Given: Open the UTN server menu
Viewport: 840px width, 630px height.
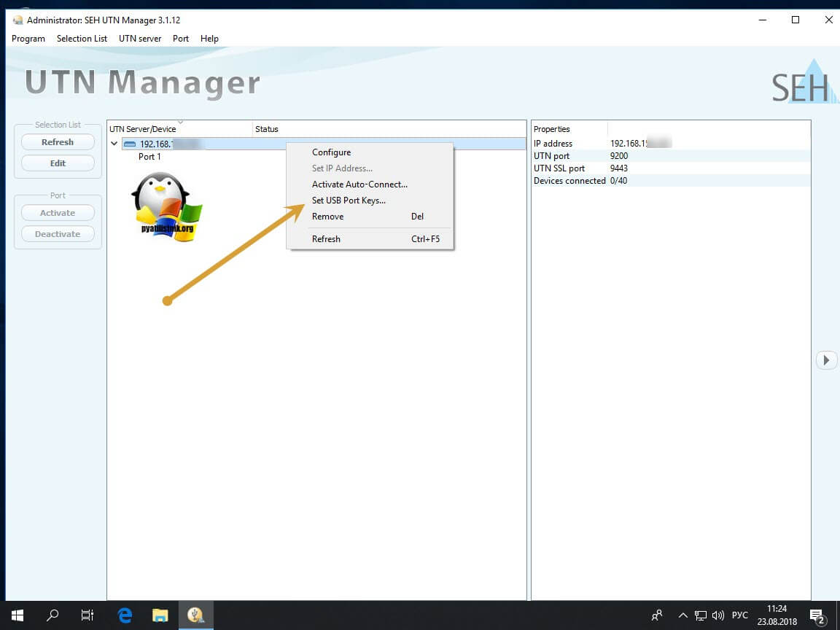Looking at the screenshot, I should pyautogui.click(x=140, y=39).
